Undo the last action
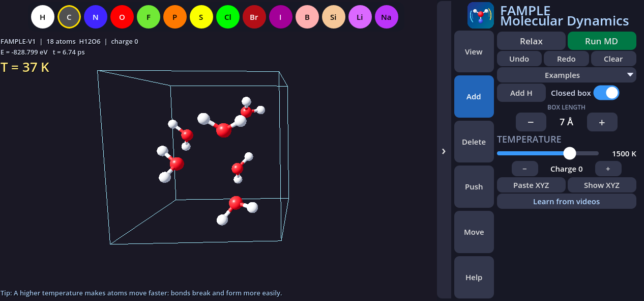The image size is (644, 301). pos(519,59)
